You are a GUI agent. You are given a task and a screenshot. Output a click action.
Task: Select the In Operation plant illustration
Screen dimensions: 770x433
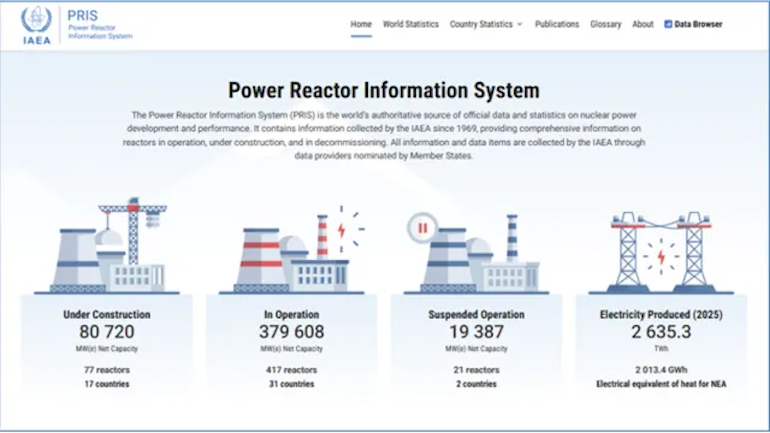click(292, 250)
